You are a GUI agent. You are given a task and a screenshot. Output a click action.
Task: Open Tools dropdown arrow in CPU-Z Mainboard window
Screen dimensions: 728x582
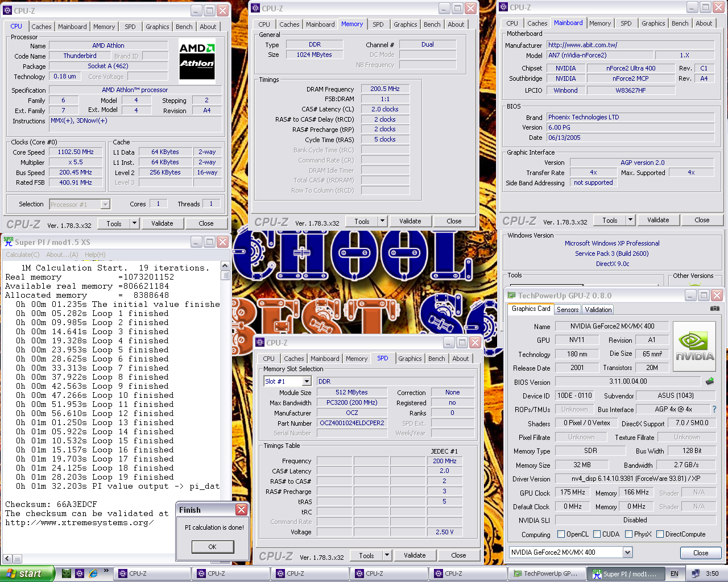[x=631, y=220]
